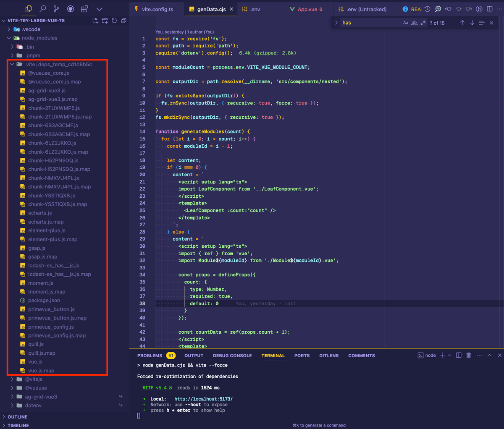The width and height of the screenshot is (504, 429).
Task: Toggle Match Whole Word in the find box
Action: [x=414, y=23]
